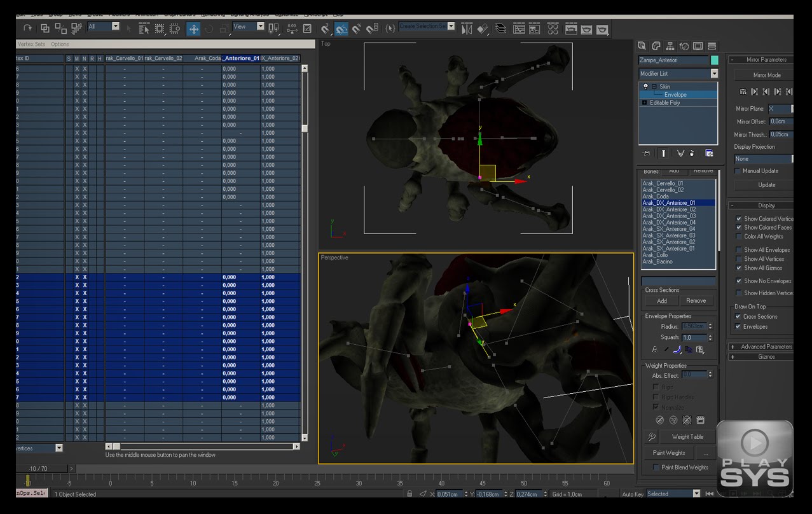The image size is (812, 514).
Task: Switch to the Create command panel tab
Action: coord(642,46)
